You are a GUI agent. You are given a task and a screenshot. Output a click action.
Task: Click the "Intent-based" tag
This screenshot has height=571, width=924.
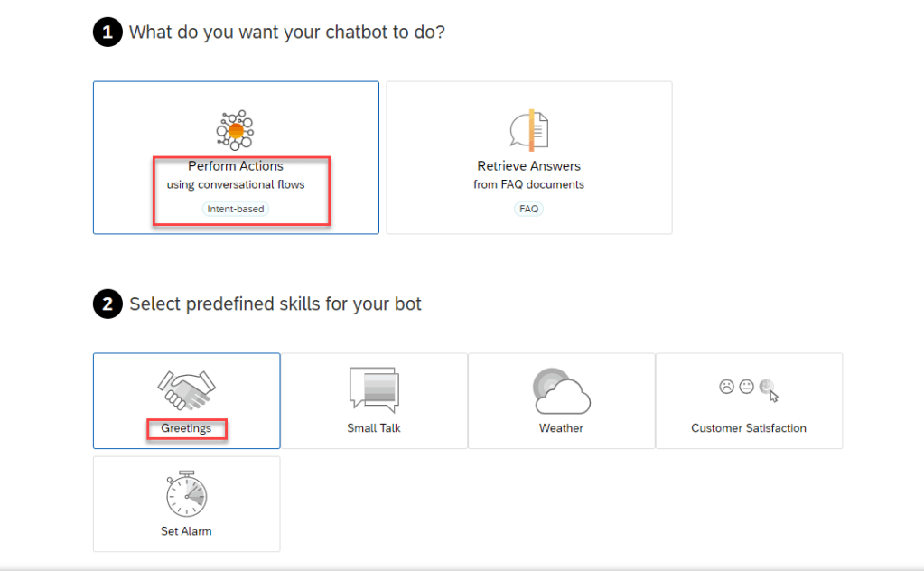pos(236,209)
